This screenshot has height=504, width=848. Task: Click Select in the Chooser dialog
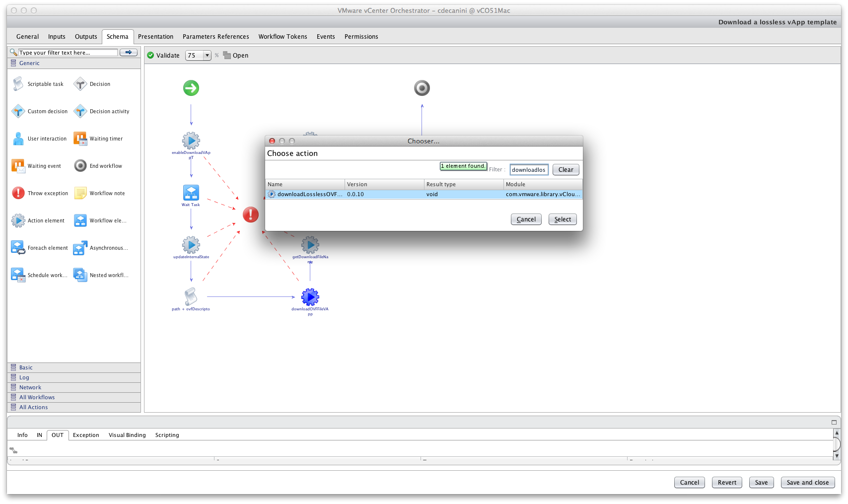[563, 219]
